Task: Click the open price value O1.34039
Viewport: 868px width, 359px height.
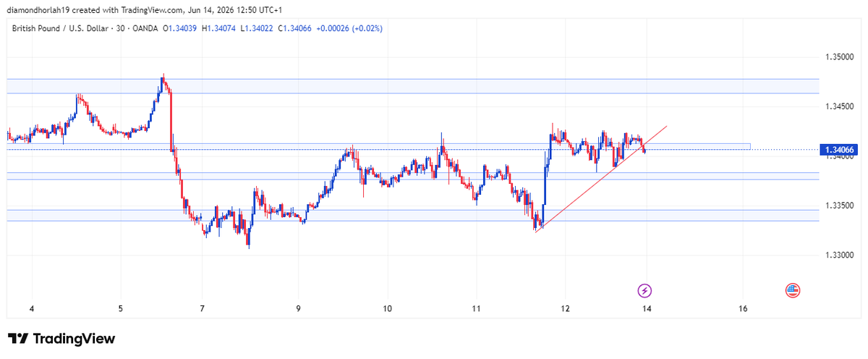Action: (x=180, y=28)
